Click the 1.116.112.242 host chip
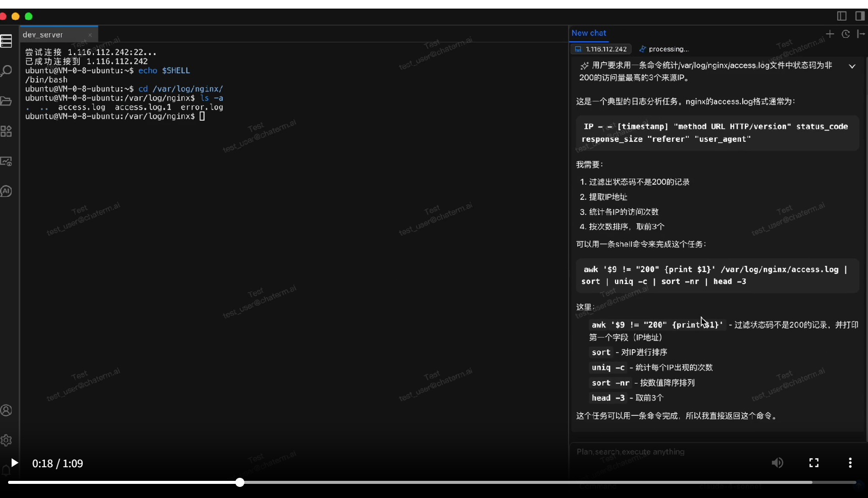 (x=601, y=49)
